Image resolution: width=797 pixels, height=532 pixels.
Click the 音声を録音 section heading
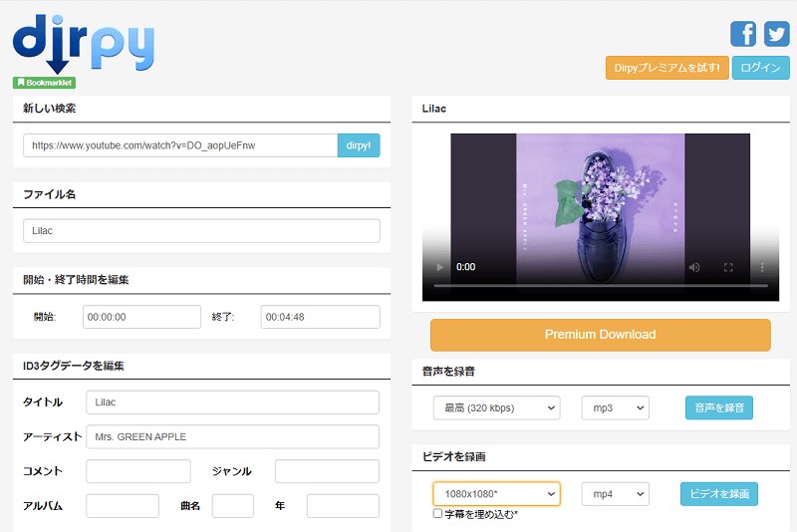[x=448, y=372]
